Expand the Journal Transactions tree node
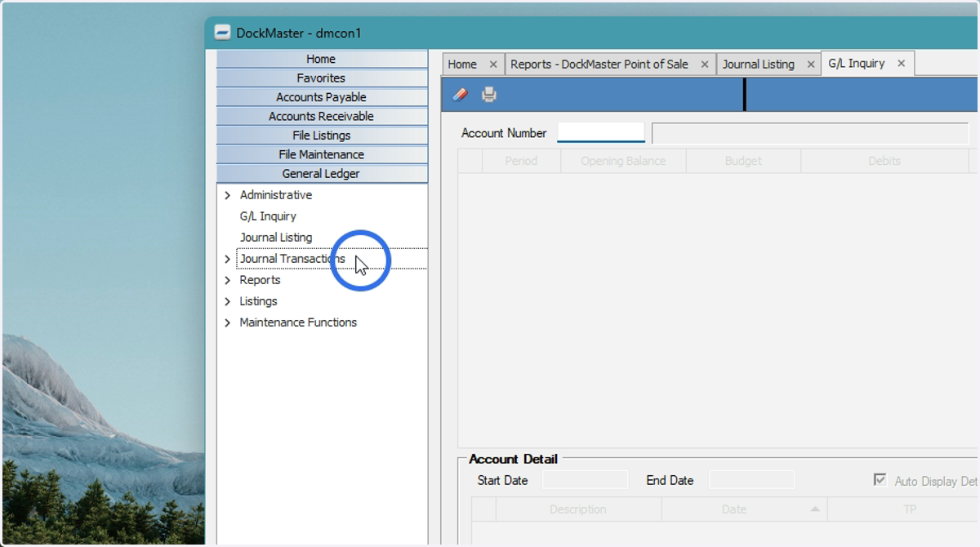Image resolution: width=980 pixels, height=547 pixels. pyautogui.click(x=227, y=259)
